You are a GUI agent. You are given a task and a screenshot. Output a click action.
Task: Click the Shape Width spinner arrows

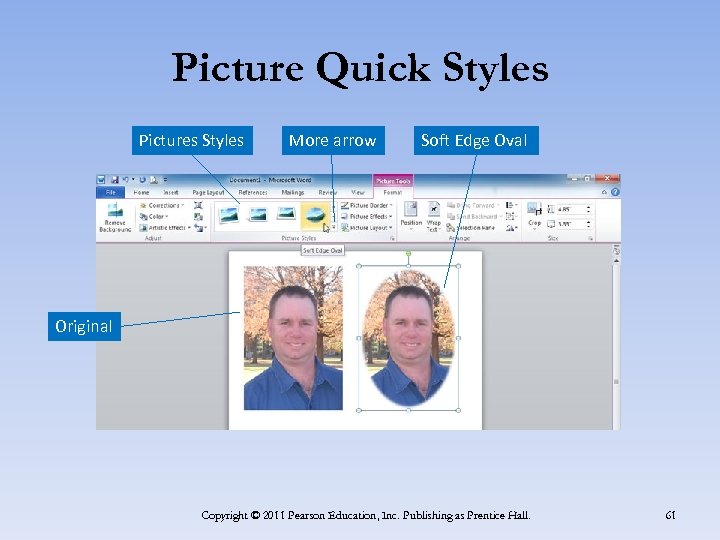(x=588, y=224)
